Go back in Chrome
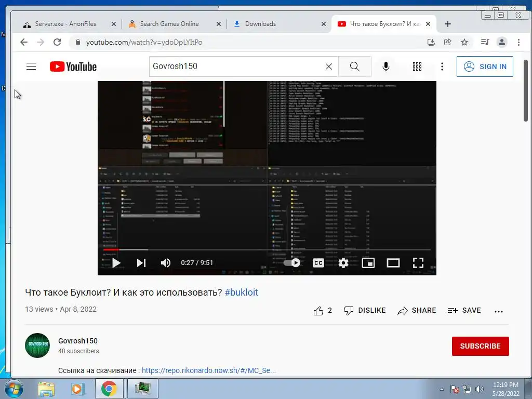 (x=24, y=42)
